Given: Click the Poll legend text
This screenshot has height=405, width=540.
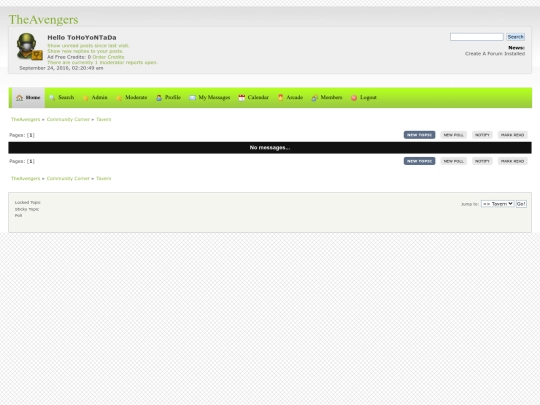Looking at the screenshot, I should (x=18, y=216).
